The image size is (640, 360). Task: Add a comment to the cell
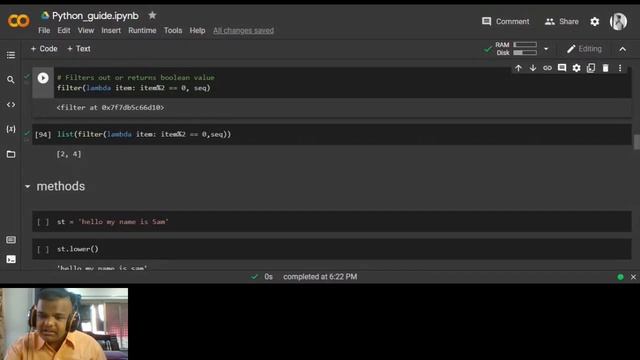pyautogui.click(x=562, y=68)
